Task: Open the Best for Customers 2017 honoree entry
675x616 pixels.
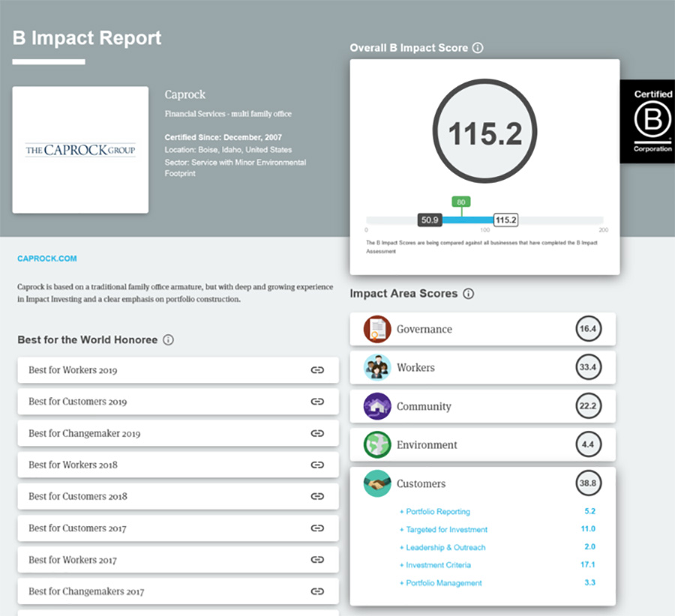Action: pos(178,528)
